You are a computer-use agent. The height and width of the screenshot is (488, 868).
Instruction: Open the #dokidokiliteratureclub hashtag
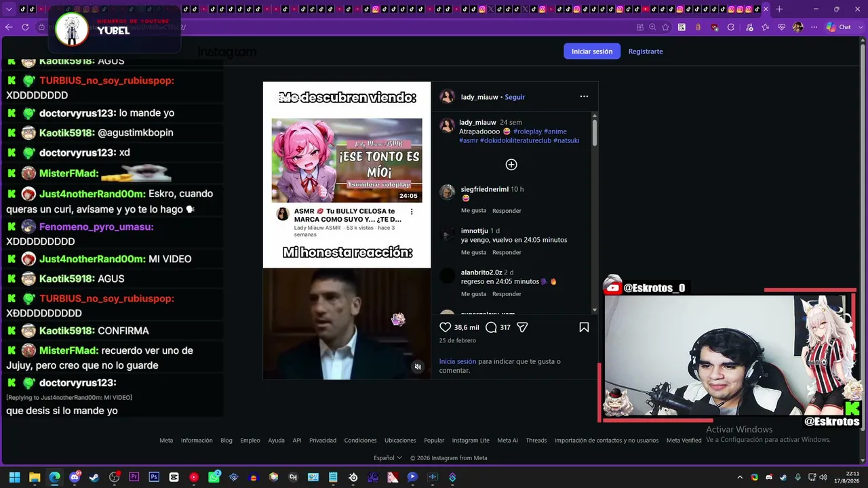click(x=515, y=140)
